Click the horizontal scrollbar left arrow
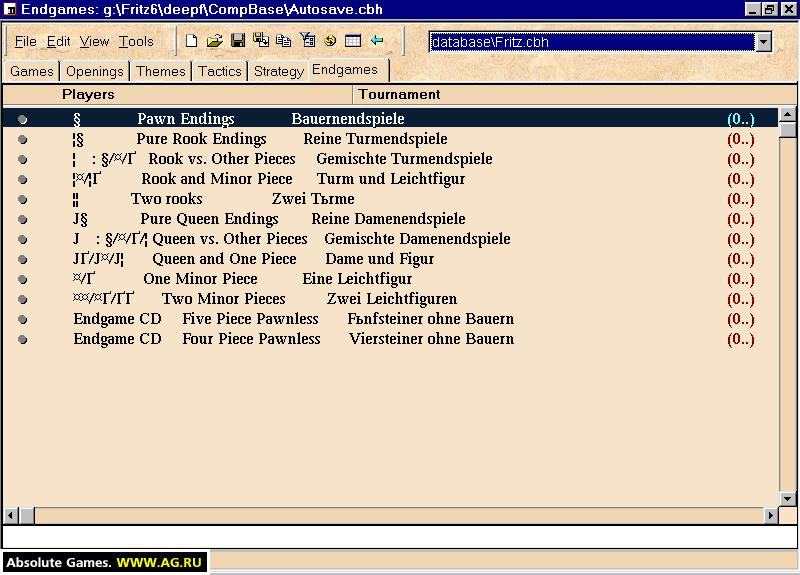Screen dimensions: 800x575 point(11,515)
